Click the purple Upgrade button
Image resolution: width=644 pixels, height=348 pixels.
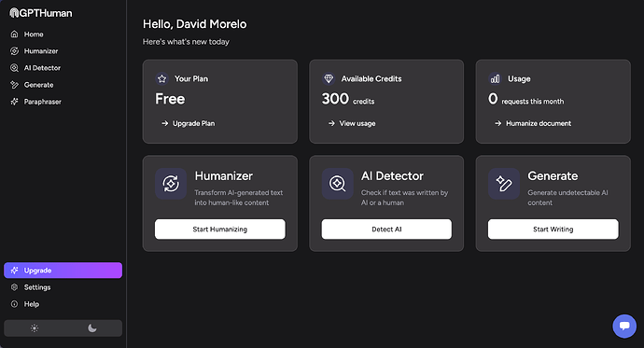point(63,271)
